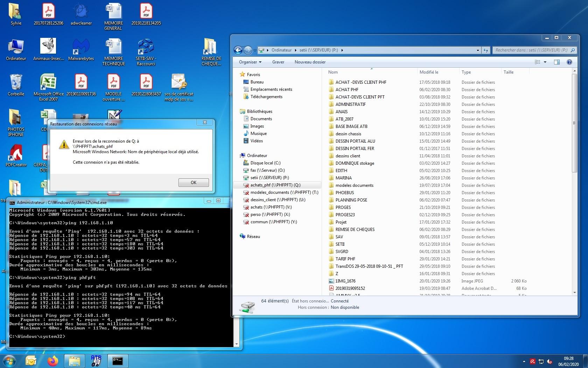Click OK in the network restore dialog

(x=194, y=183)
